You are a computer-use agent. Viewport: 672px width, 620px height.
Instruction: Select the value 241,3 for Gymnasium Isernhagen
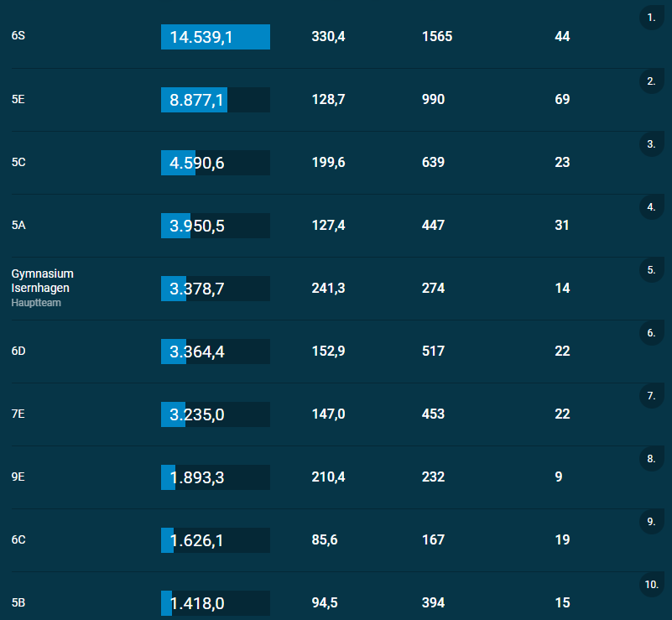(328, 288)
